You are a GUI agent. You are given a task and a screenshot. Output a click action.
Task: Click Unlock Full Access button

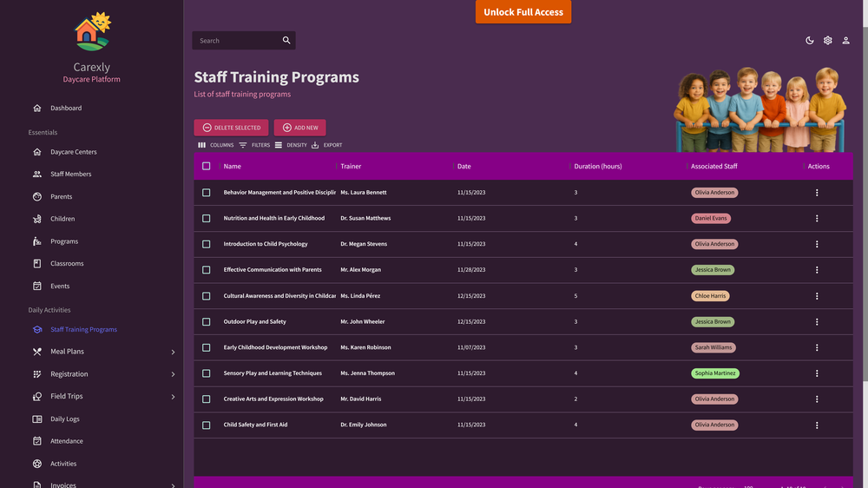(x=523, y=11)
